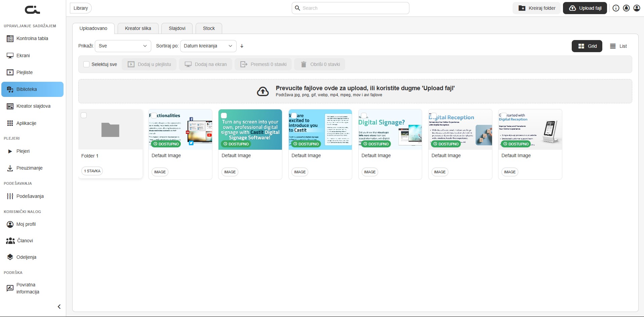Open Članovi members page
Image resolution: width=644 pixels, height=317 pixels.
coord(32,241)
